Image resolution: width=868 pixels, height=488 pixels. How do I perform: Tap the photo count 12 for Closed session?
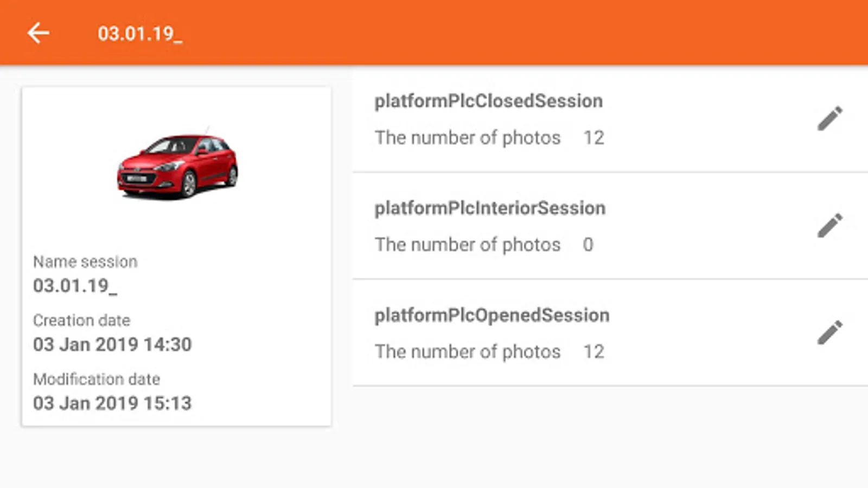pos(593,138)
